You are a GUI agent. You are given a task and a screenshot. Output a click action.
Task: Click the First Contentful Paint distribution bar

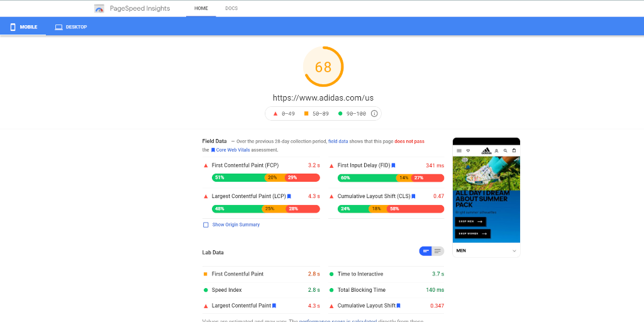(266, 178)
